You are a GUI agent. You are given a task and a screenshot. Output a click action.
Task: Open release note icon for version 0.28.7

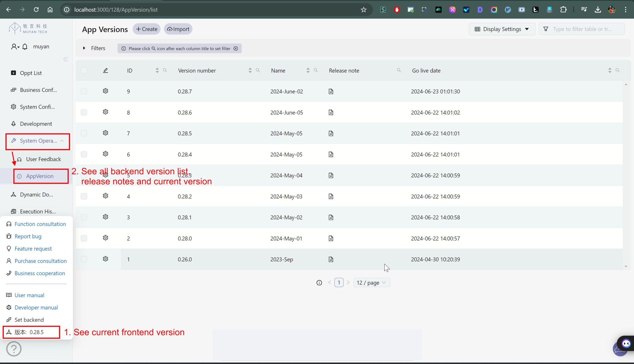331,91
